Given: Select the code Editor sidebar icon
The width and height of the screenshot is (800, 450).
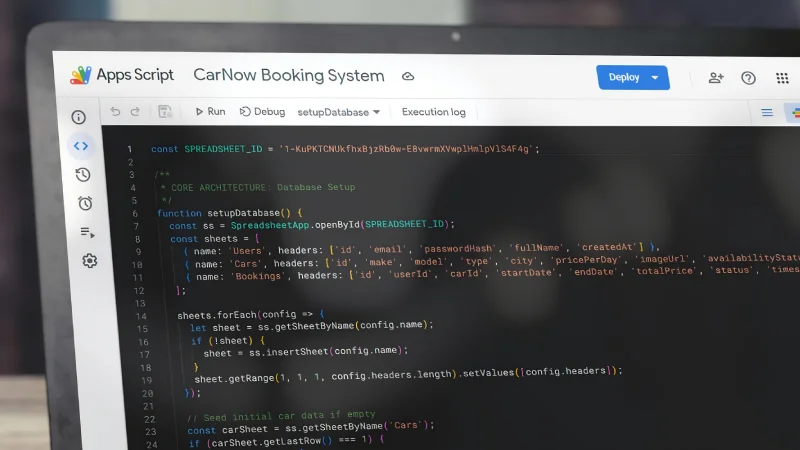Looking at the screenshot, I should [x=81, y=146].
